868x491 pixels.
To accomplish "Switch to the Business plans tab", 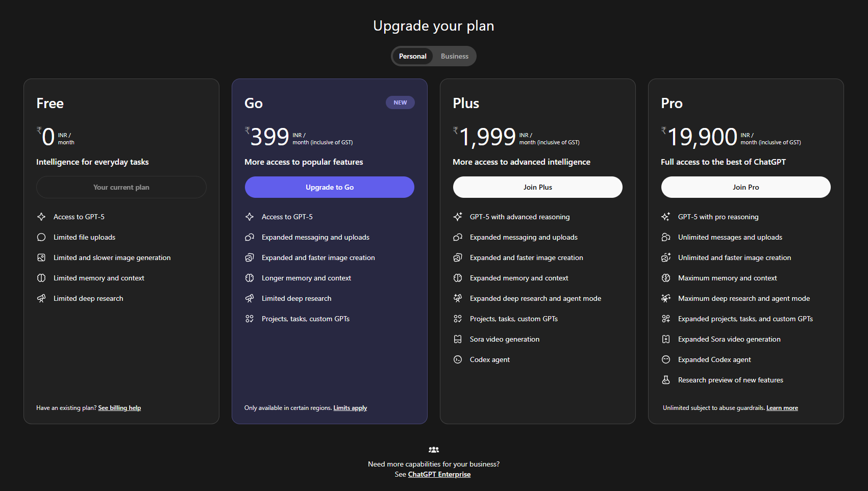I will pos(454,56).
